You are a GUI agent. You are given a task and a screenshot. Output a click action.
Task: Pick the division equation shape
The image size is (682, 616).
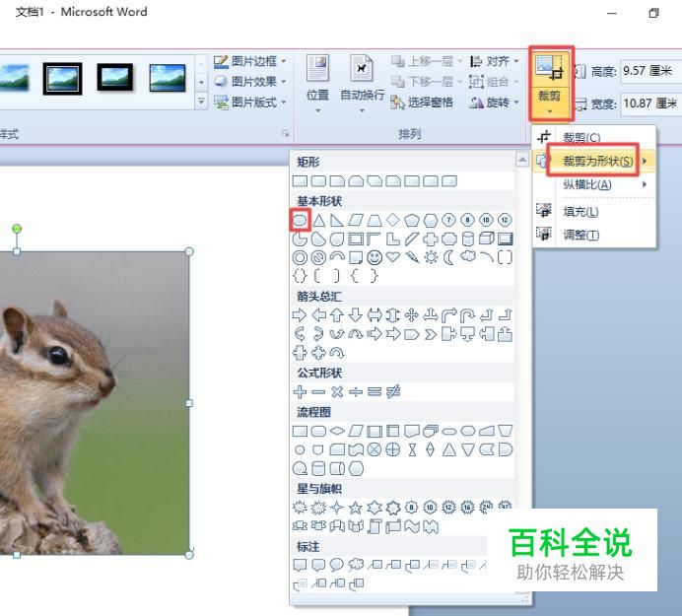tap(356, 392)
